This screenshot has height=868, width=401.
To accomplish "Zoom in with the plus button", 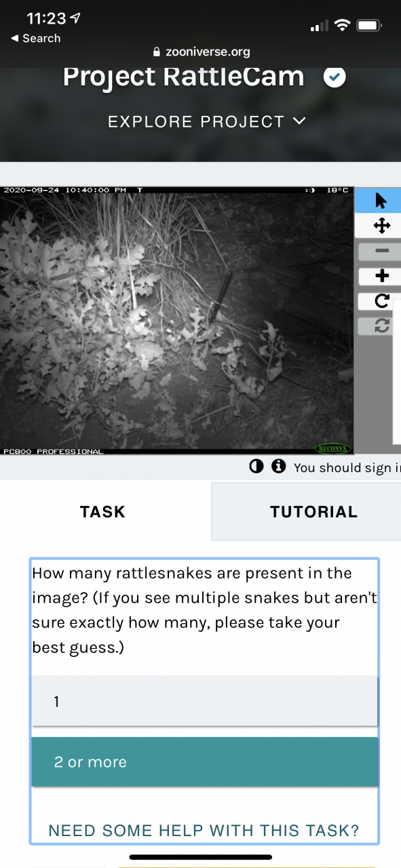I will click(381, 276).
